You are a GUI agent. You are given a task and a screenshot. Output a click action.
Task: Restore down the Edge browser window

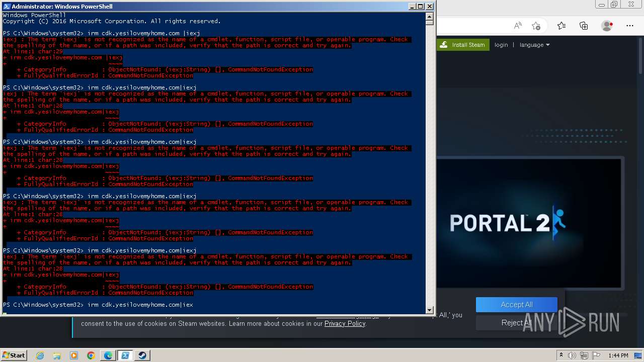(x=614, y=5)
